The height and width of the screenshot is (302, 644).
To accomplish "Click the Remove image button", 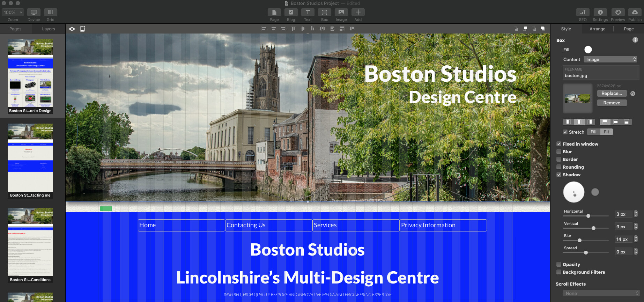I will [x=612, y=103].
